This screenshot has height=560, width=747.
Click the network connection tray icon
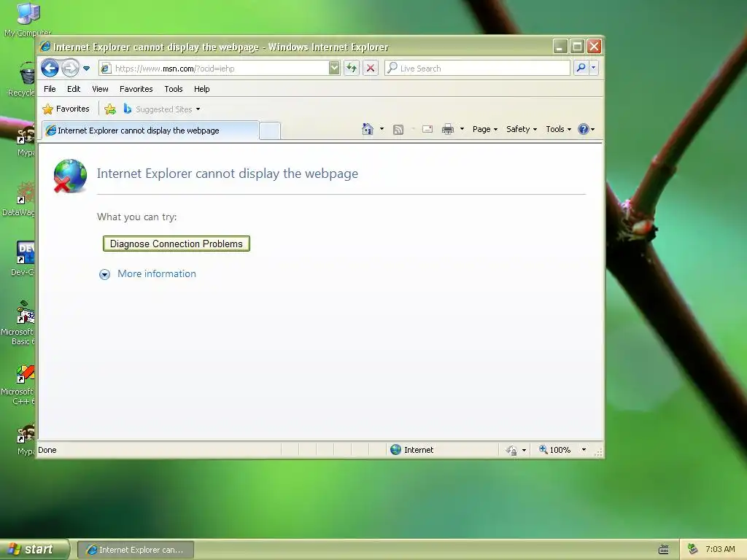tap(693, 549)
